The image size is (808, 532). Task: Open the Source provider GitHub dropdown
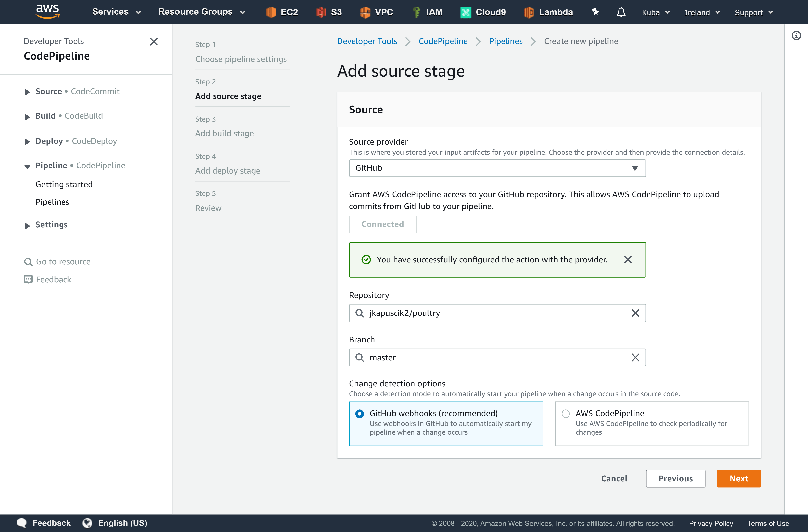(x=497, y=168)
